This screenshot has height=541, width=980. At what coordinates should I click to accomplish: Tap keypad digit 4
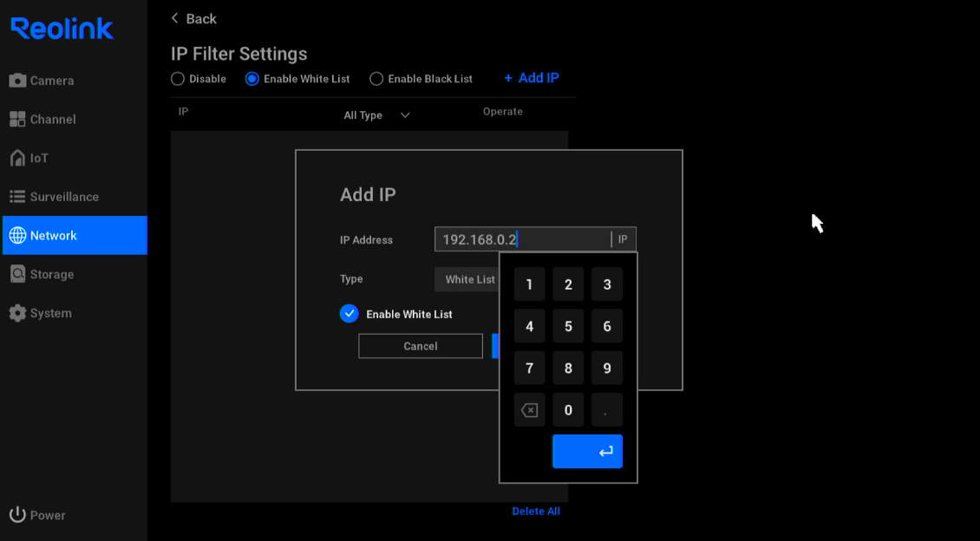tap(529, 326)
